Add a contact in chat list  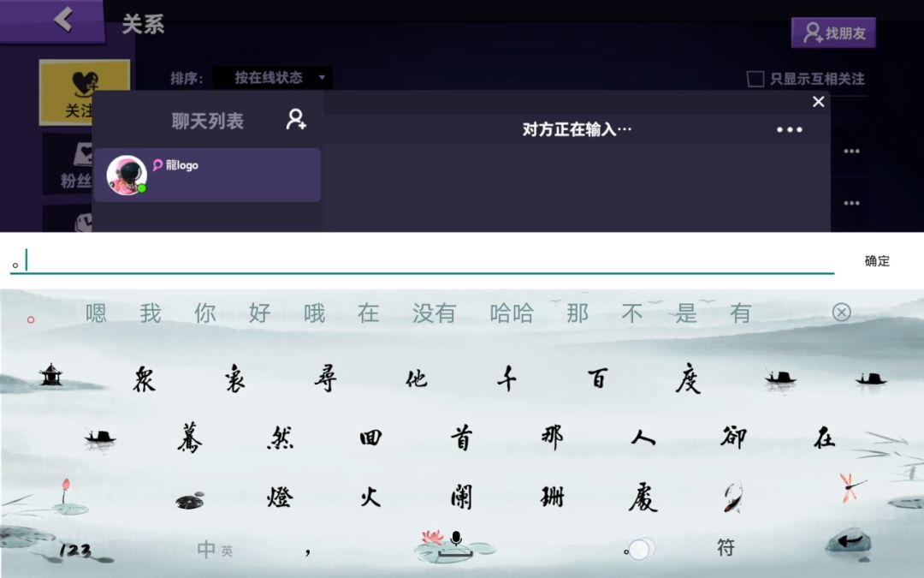coord(296,120)
